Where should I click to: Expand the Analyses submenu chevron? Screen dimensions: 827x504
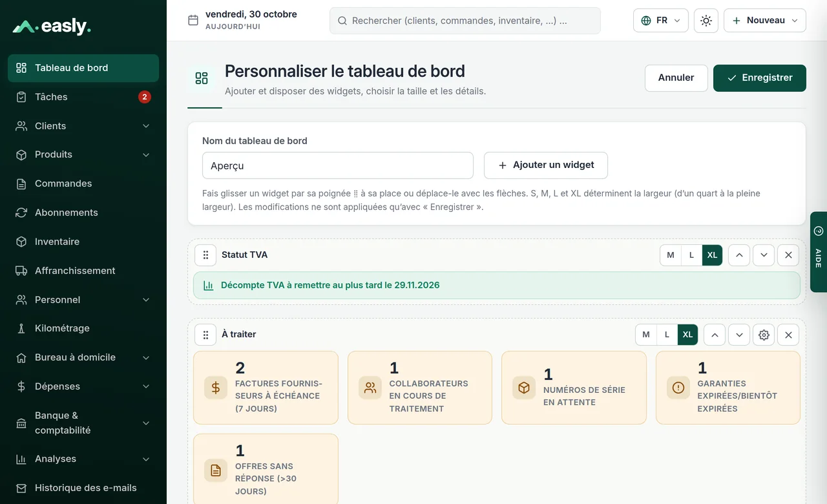146,459
